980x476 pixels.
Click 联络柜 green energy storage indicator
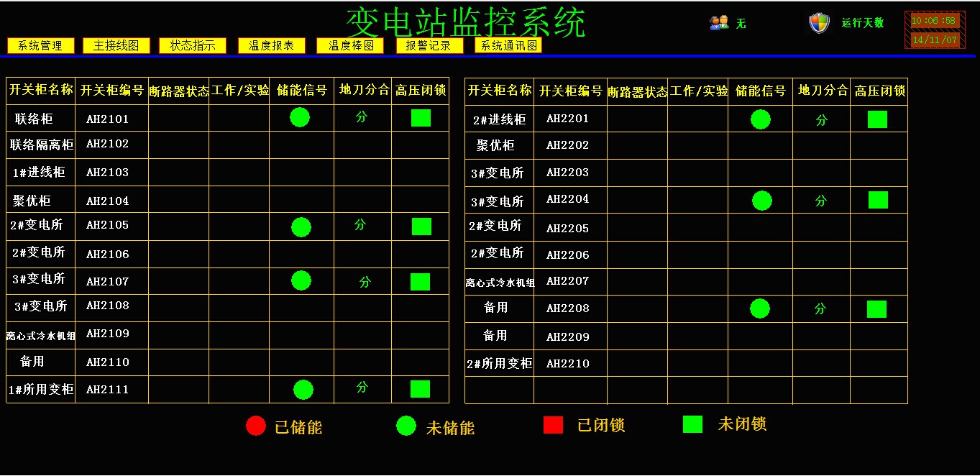[x=300, y=117]
